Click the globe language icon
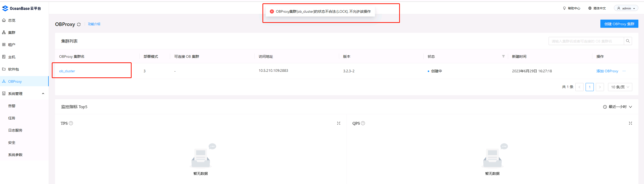 tap(590, 8)
